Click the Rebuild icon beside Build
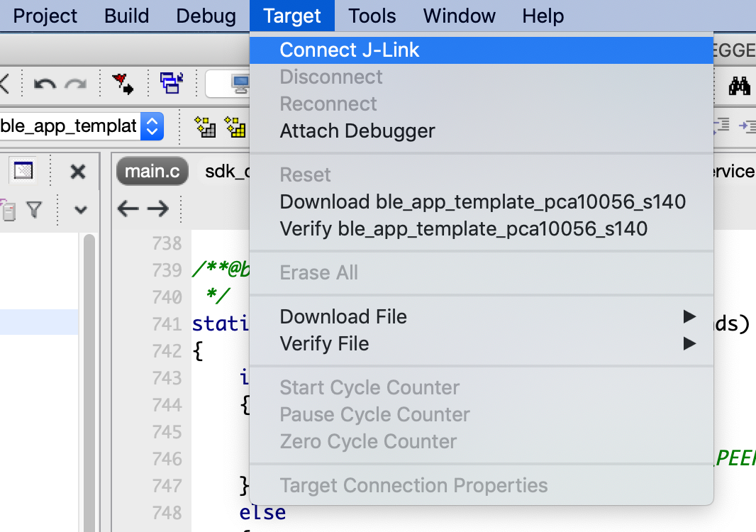This screenshot has height=532, width=756. pyautogui.click(x=234, y=126)
